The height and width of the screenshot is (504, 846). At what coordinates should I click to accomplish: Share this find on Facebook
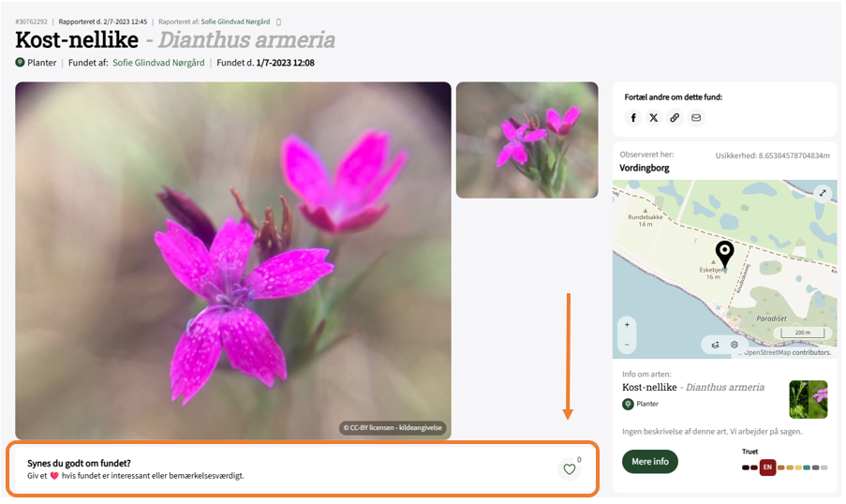633,118
